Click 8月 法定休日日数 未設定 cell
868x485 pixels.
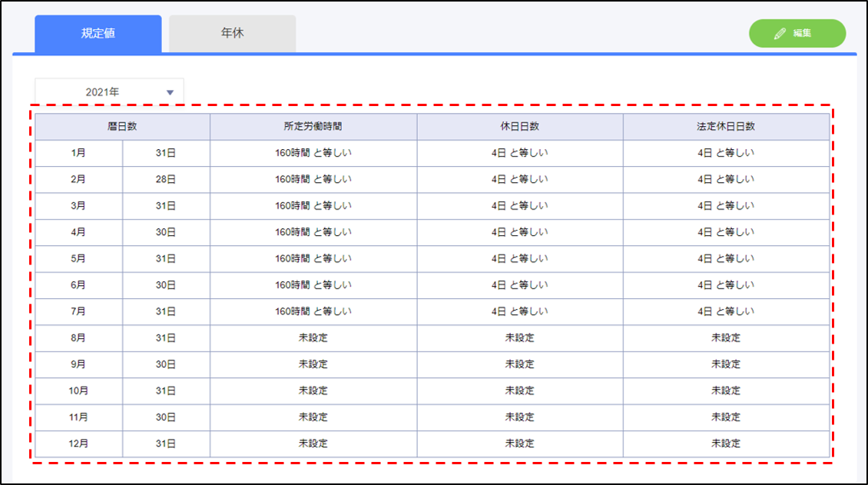(727, 338)
